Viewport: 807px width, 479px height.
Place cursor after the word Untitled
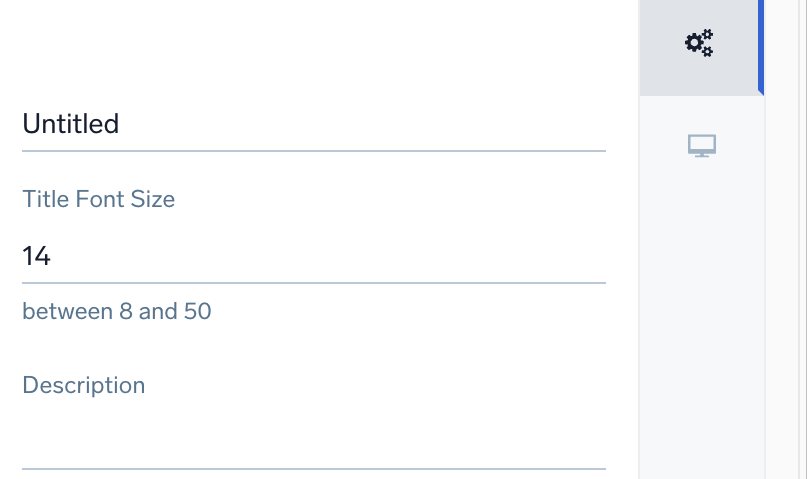point(121,124)
